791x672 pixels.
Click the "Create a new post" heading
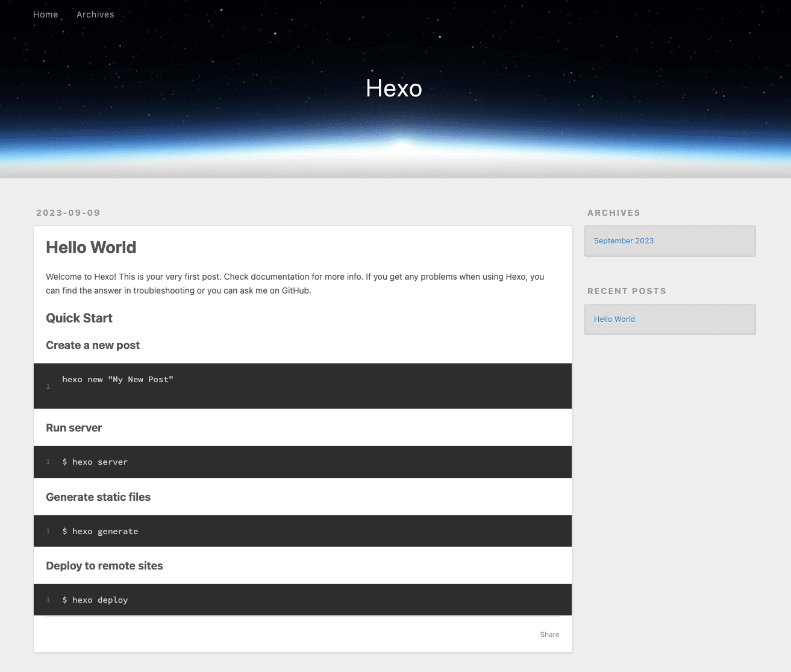click(93, 345)
